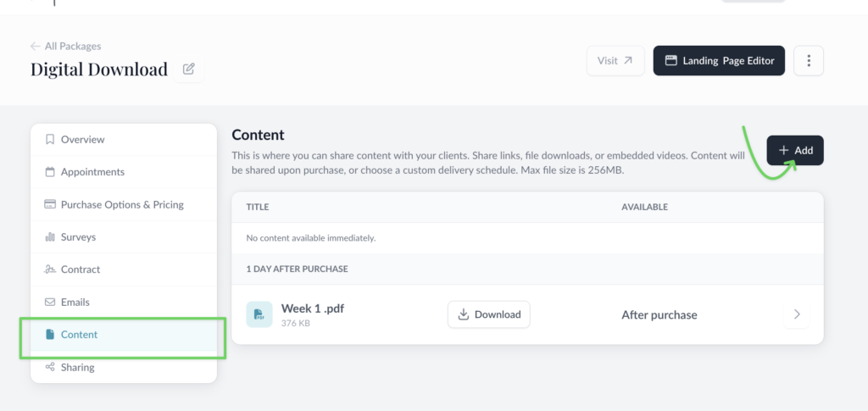Expand Week 1 .pdf row chevron

796,314
